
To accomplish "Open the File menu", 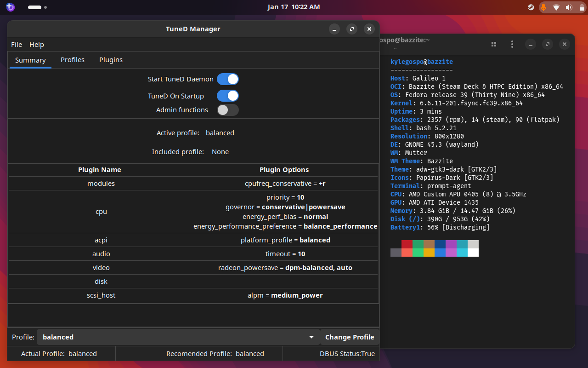I will click(17, 45).
